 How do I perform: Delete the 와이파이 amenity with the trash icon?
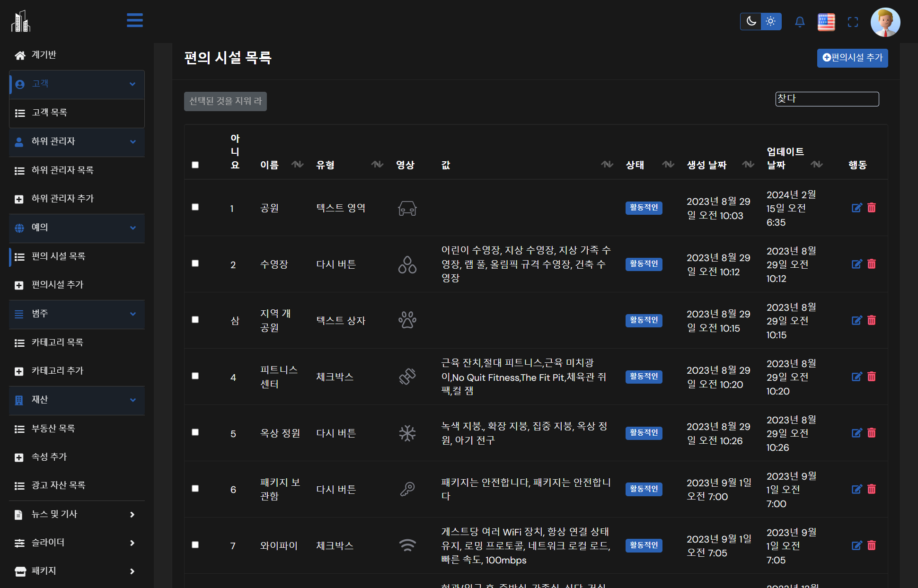point(872,545)
